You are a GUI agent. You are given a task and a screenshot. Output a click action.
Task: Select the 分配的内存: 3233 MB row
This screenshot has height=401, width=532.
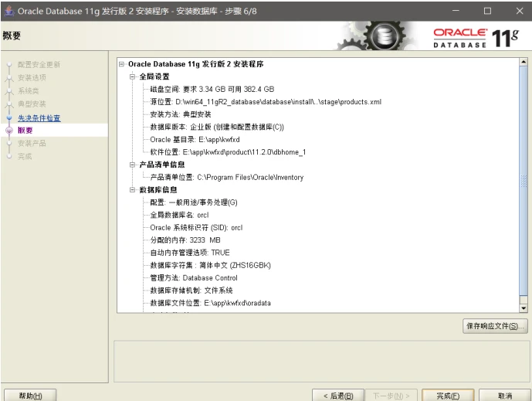coord(185,240)
